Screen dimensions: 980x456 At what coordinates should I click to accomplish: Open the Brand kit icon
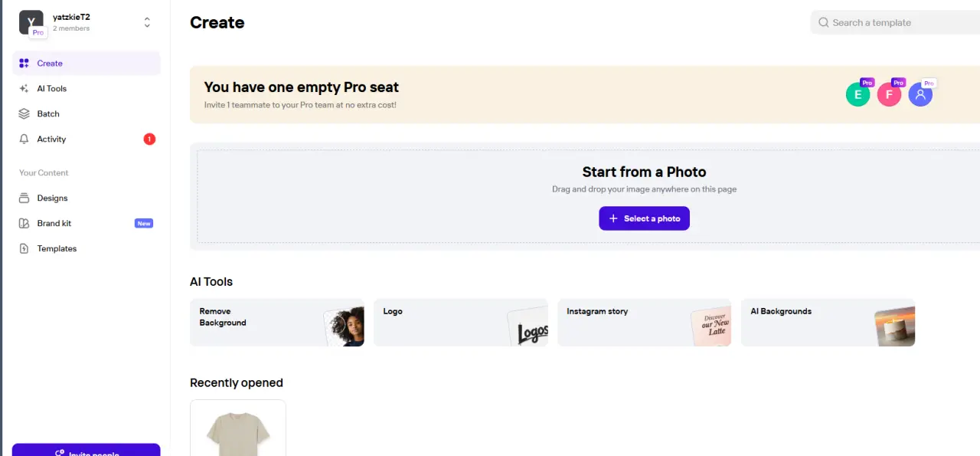point(24,224)
